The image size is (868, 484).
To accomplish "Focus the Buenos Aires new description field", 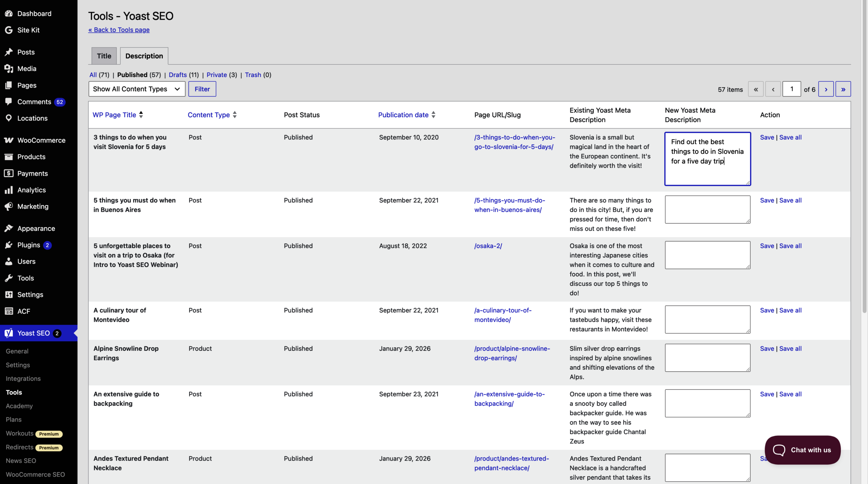I will (708, 210).
